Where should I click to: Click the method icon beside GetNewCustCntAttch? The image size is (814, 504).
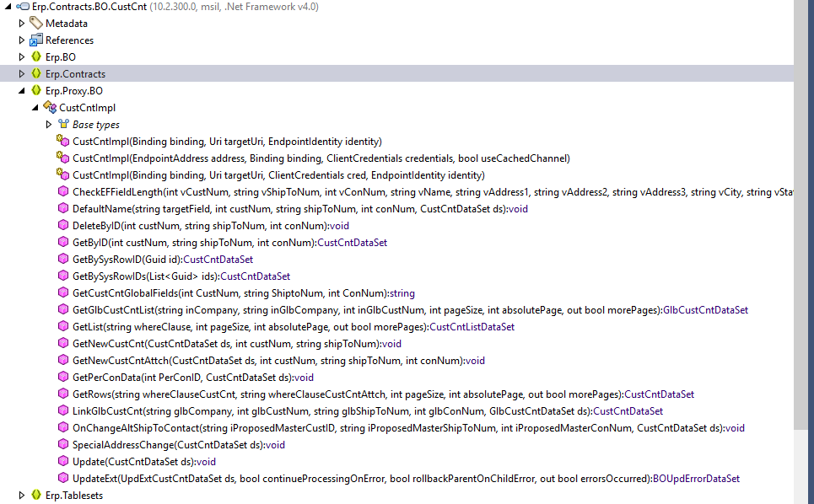(x=63, y=360)
